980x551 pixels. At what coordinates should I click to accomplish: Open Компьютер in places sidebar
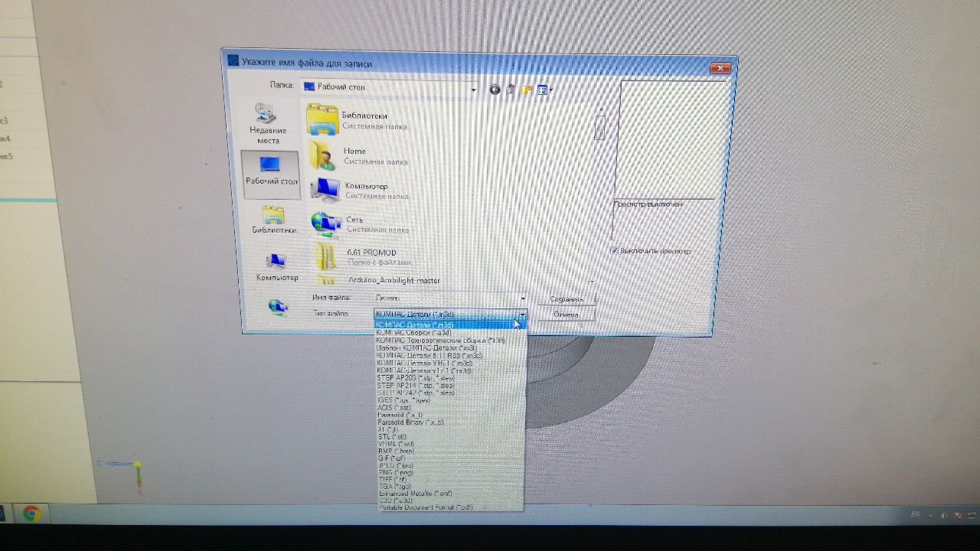click(276, 267)
